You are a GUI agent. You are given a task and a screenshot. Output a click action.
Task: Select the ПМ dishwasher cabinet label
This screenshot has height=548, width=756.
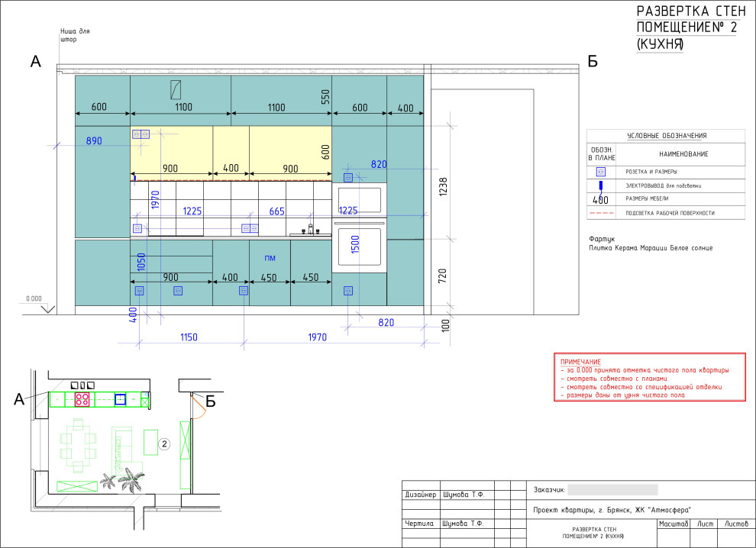[x=270, y=259]
